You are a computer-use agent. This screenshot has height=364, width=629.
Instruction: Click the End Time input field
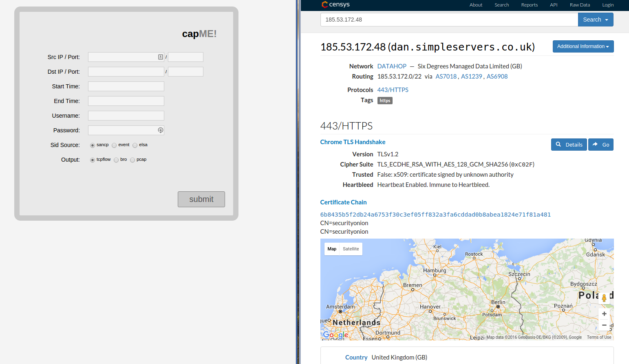[x=126, y=101]
